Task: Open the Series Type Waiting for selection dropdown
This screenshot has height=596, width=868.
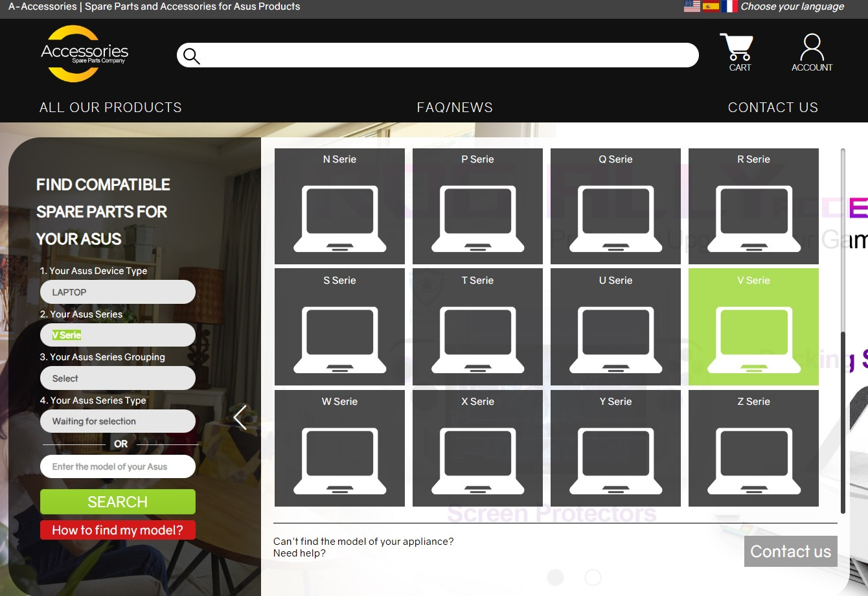Action: pos(118,421)
